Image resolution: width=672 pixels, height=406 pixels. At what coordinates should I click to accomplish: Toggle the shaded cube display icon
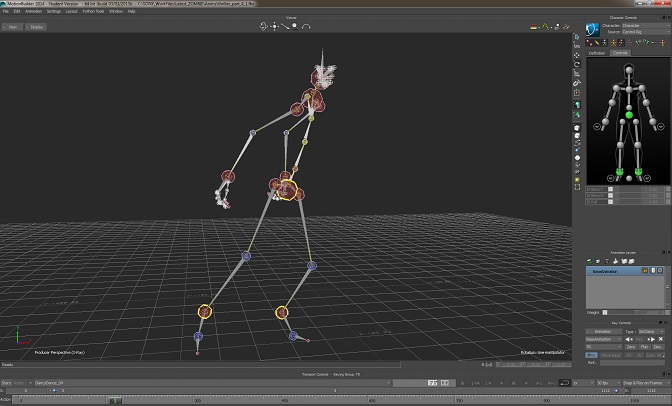577,128
